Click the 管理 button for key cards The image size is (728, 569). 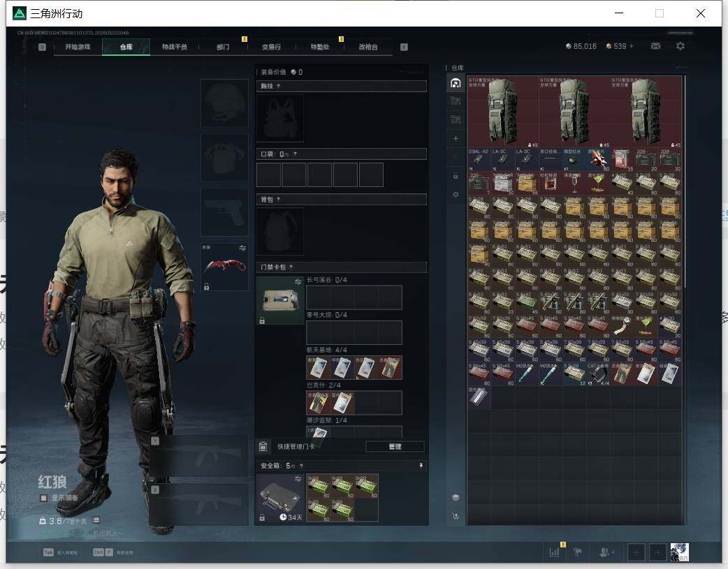(395, 447)
